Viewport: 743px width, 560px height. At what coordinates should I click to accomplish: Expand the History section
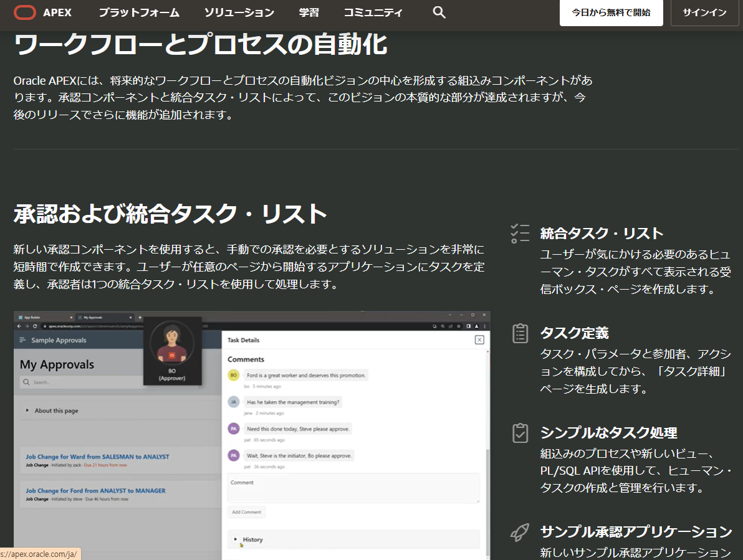click(x=353, y=539)
